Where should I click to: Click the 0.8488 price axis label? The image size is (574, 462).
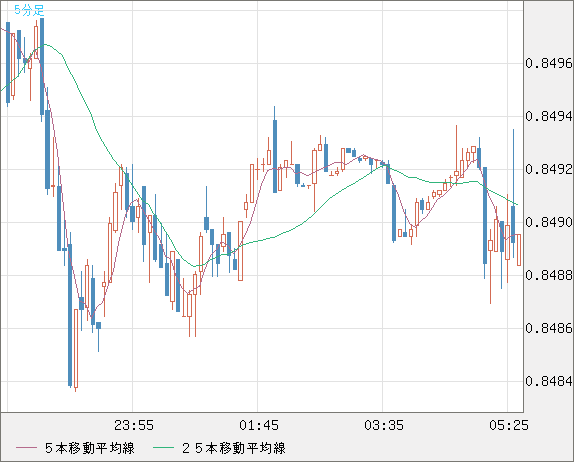pos(549,275)
